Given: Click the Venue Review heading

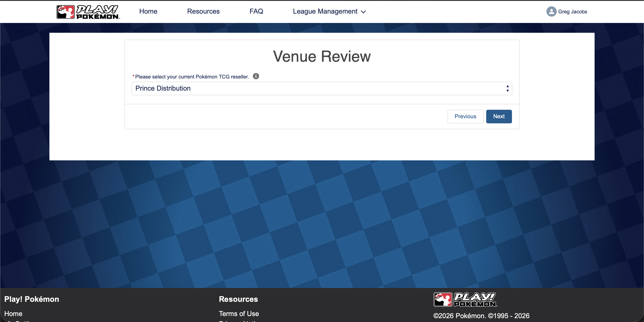Looking at the screenshot, I should pyautogui.click(x=322, y=56).
